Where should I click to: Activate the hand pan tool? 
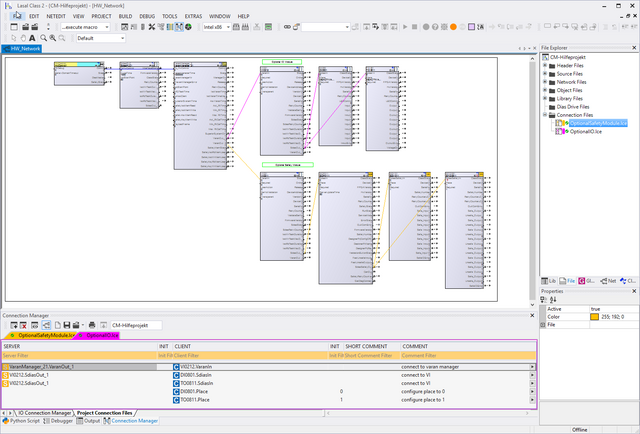coord(23,38)
